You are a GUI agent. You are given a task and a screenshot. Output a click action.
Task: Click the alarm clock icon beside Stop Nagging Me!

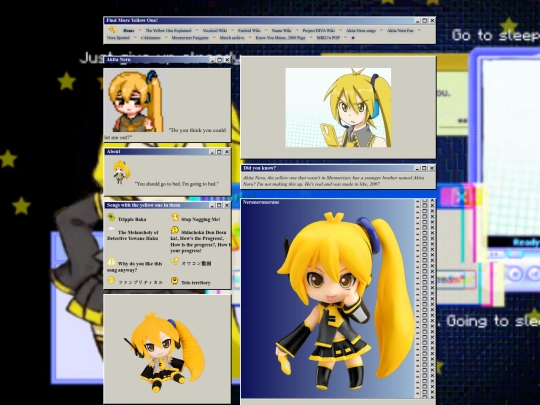pos(175,217)
